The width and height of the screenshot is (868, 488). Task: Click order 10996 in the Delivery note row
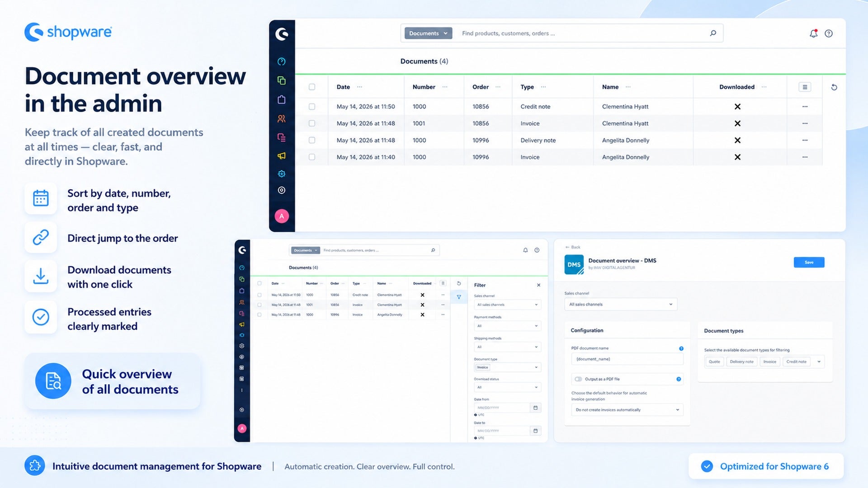tap(481, 140)
